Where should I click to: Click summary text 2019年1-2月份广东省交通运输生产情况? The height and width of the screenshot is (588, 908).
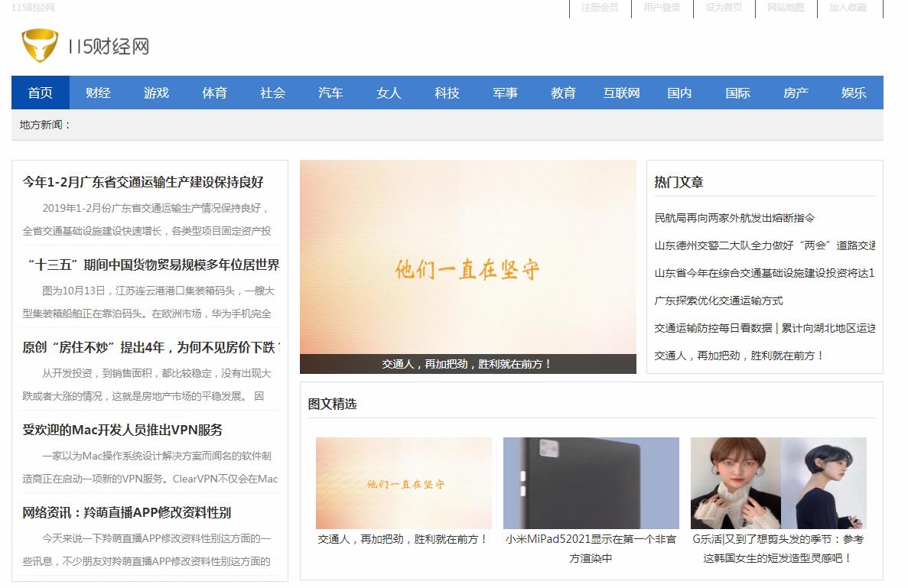[x=147, y=219]
